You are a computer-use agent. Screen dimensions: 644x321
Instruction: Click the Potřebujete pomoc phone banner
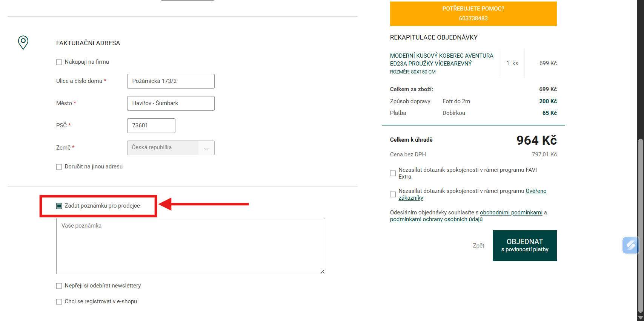(x=473, y=14)
